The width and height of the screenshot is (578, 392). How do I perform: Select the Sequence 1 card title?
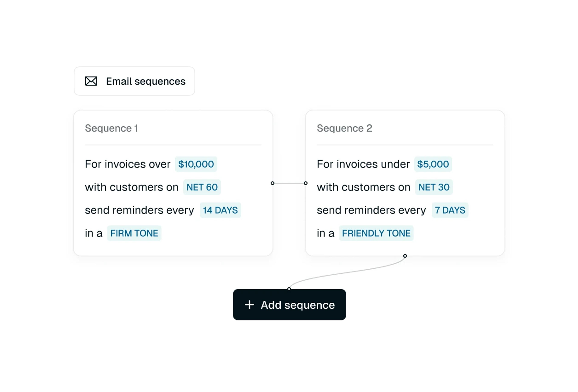point(111,128)
